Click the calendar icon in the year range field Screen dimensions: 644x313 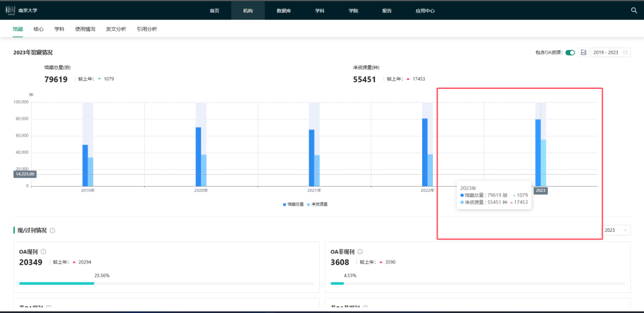(626, 52)
